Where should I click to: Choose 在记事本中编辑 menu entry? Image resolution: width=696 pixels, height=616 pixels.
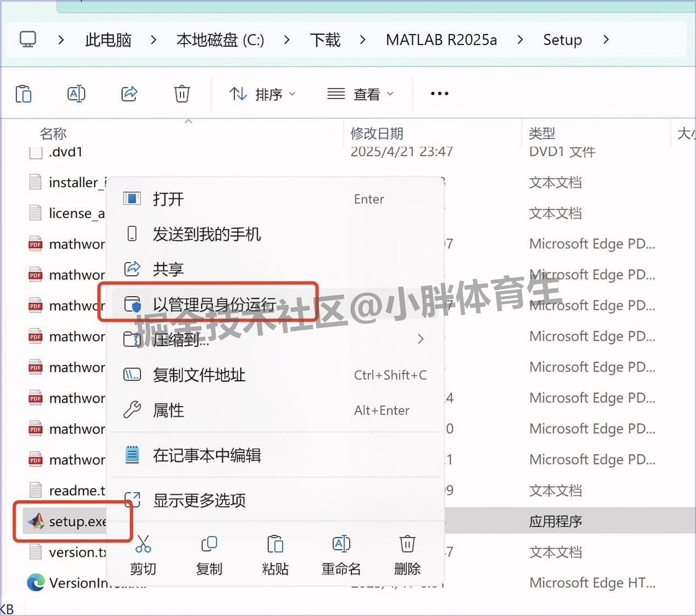[207, 455]
